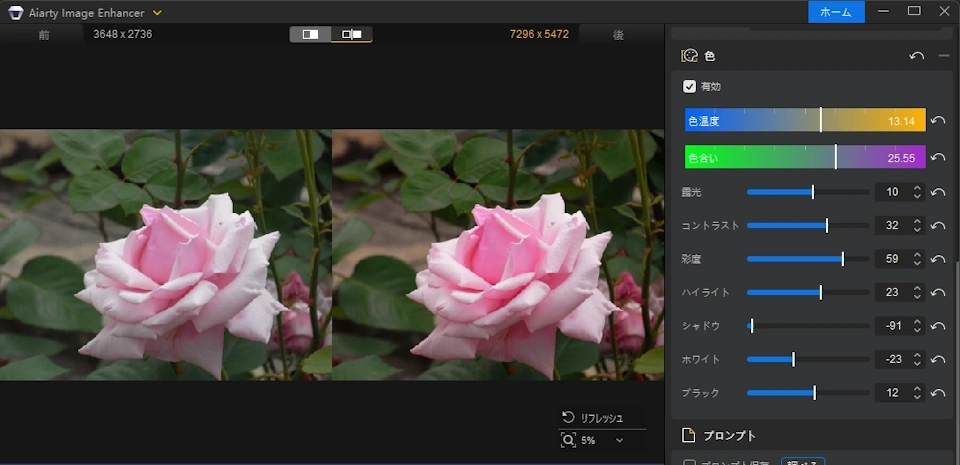Step the コントラスト value using its arrows

coord(917,226)
